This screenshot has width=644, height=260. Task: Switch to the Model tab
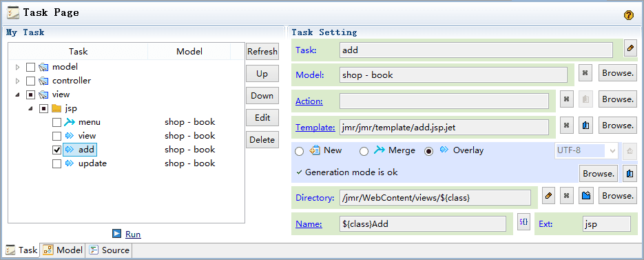coord(63,250)
